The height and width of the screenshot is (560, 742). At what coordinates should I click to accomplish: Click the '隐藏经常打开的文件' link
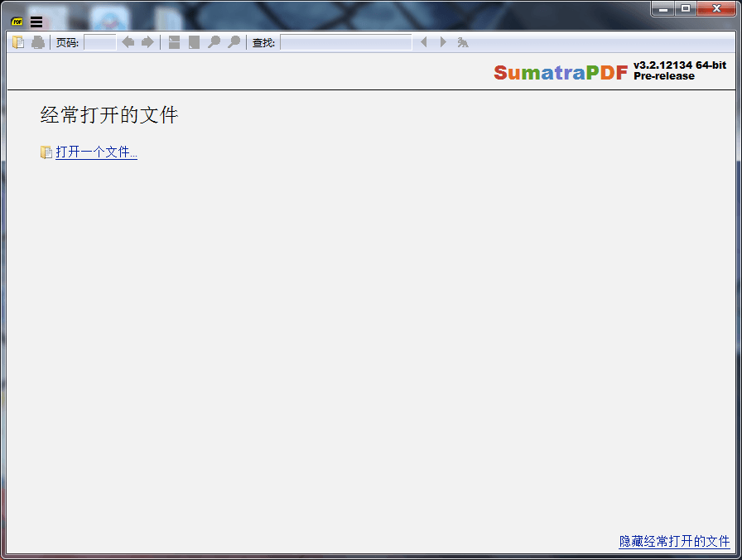coord(674,541)
